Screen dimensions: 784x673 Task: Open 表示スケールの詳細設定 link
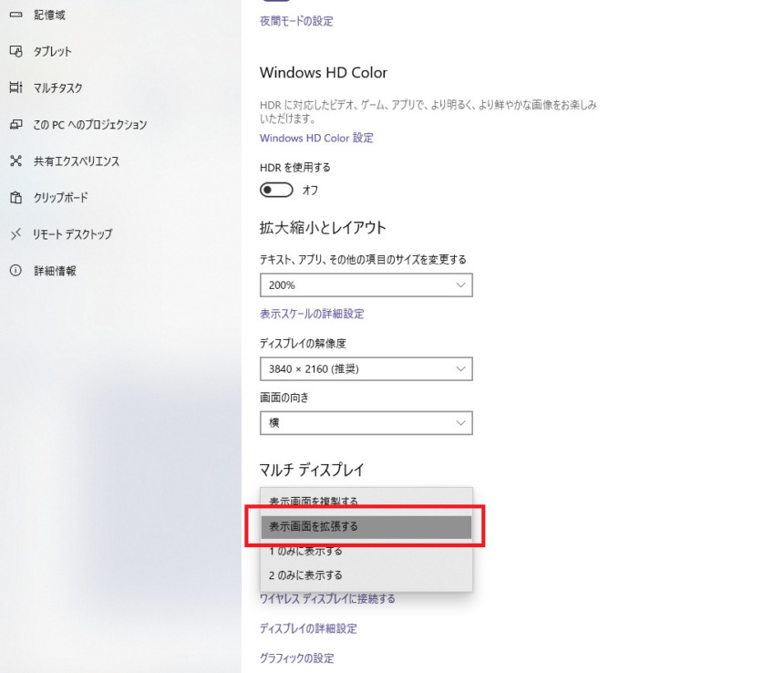(x=312, y=314)
